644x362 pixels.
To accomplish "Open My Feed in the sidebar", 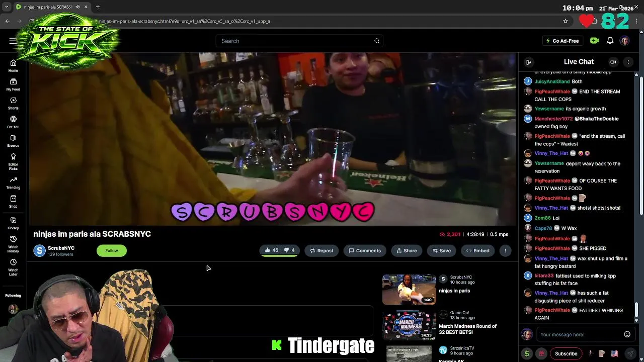I will (13, 84).
